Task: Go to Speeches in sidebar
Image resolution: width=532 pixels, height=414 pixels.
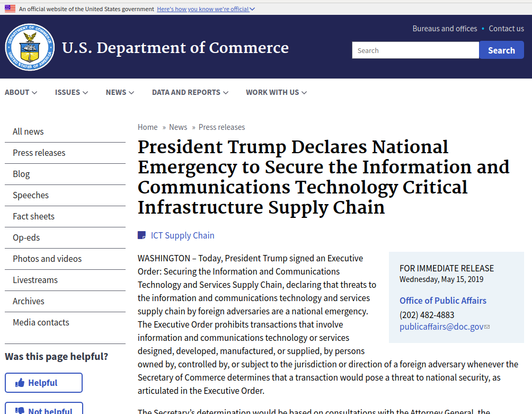Action: 65,195
